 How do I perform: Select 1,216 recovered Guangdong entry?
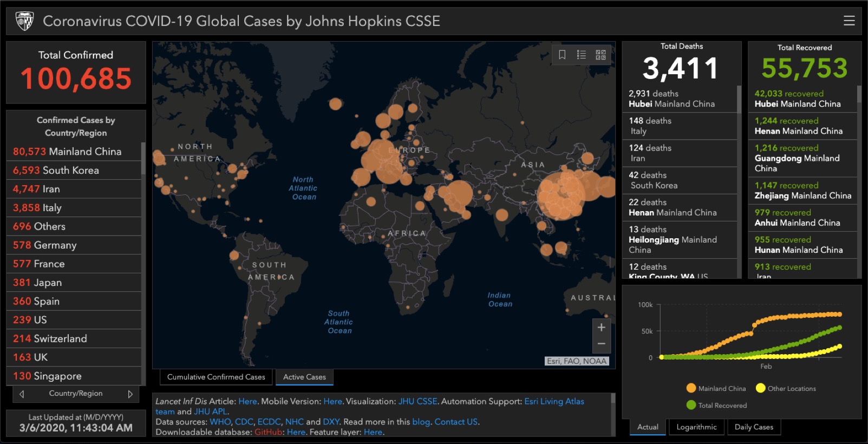802,158
